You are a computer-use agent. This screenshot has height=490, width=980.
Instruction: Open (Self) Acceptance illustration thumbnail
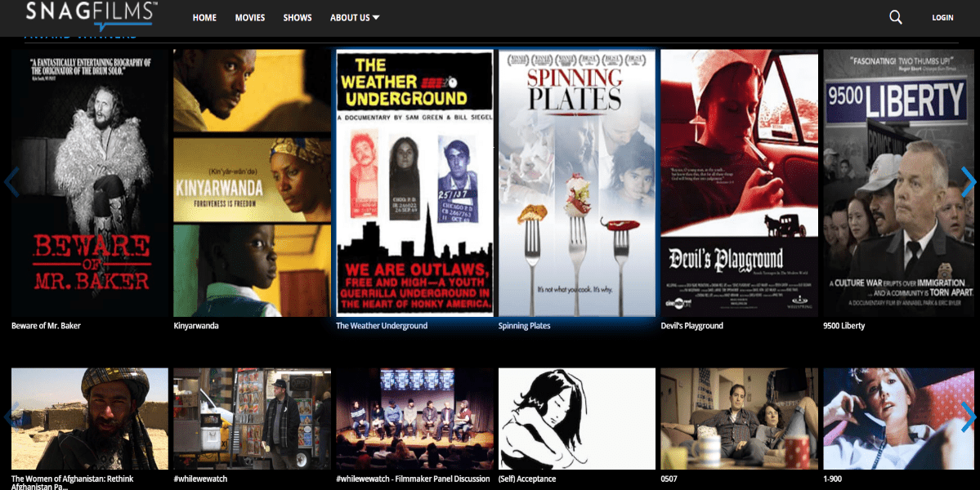point(577,419)
